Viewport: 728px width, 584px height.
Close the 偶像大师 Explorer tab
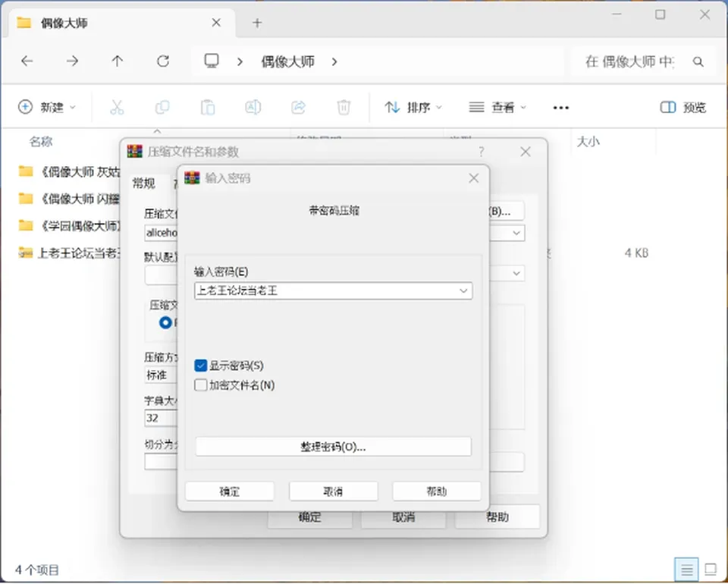pos(216,23)
